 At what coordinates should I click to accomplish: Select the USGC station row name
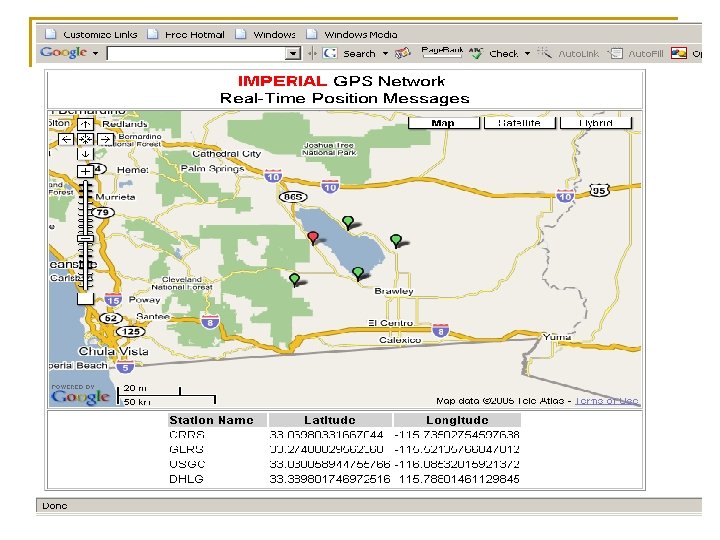(187, 464)
